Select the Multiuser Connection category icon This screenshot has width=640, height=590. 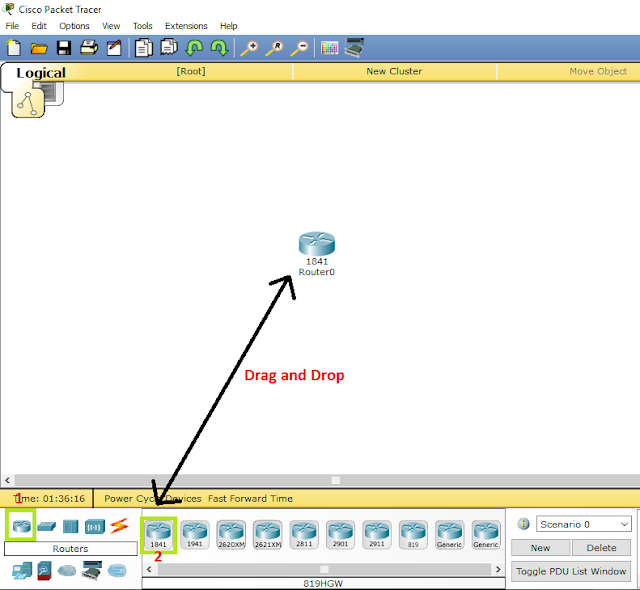point(117,570)
